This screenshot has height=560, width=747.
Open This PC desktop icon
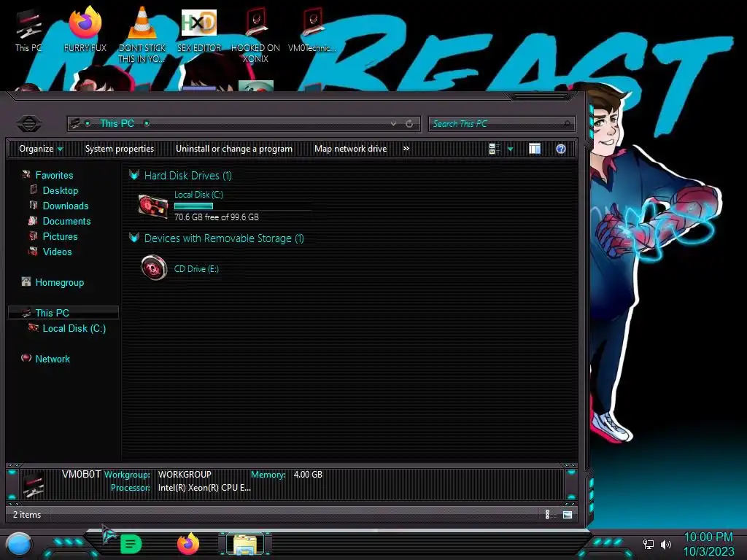click(x=28, y=31)
